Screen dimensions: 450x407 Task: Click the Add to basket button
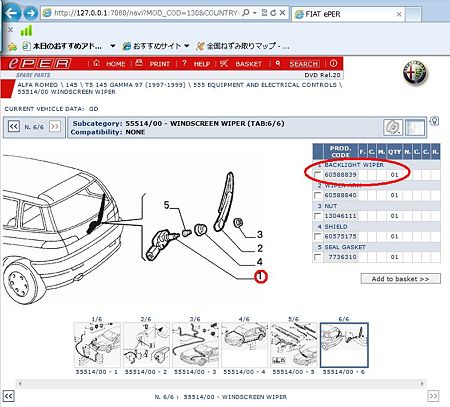(x=400, y=279)
